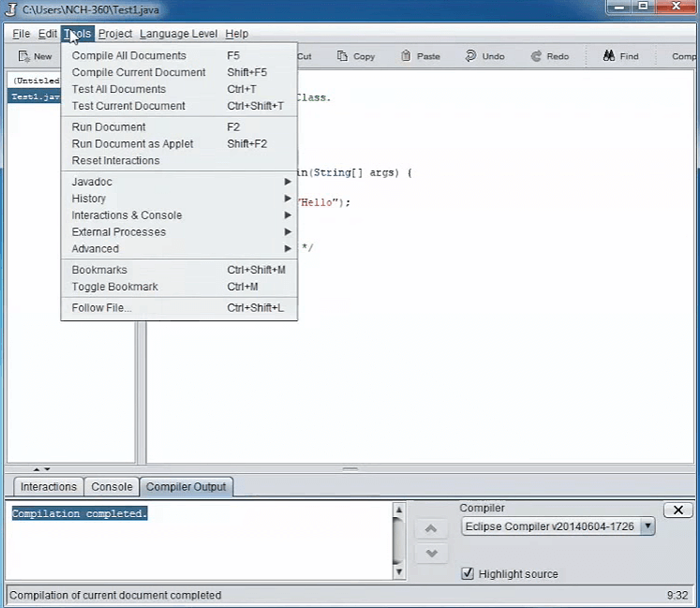
Task: Select the Compiler Output tab
Action: pyautogui.click(x=186, y=486)
